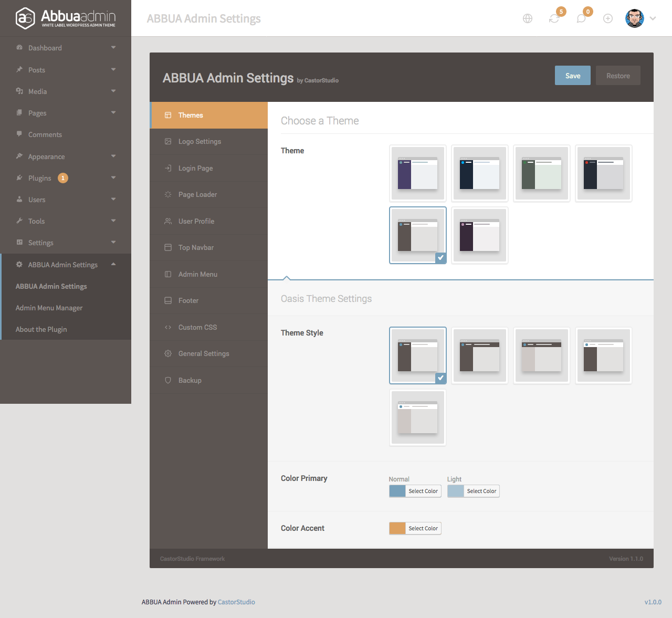Go to the Login Page tab
The height and width of the screenshot is (618, 672).
[209, 168]
